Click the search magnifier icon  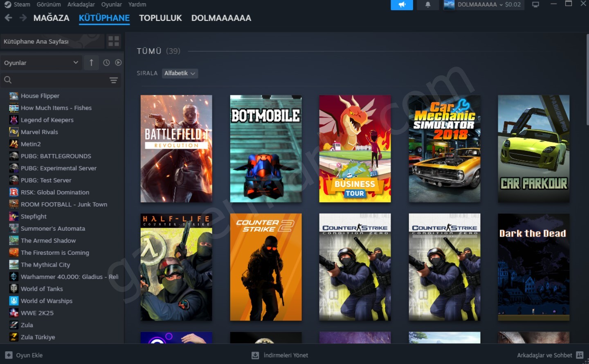click(x=8, y=80)
